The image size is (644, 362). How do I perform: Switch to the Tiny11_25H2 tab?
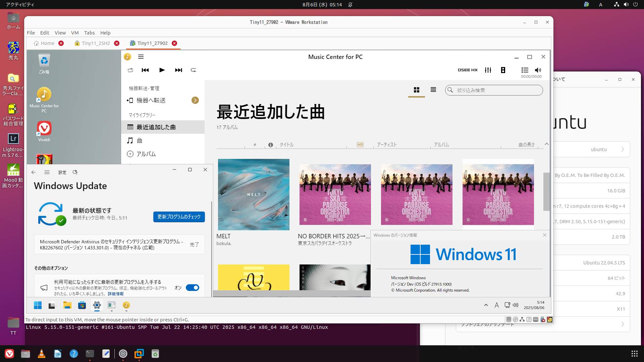tap(96, 43)
